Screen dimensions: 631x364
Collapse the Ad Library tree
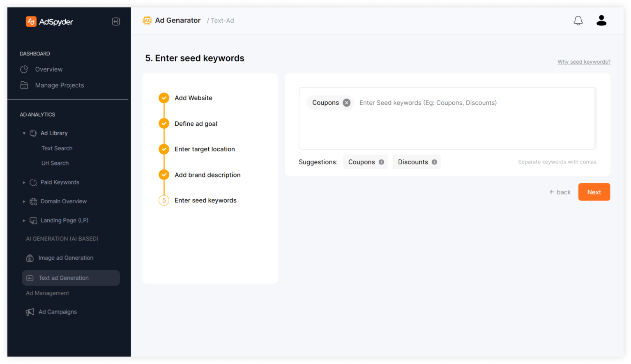[24, 133]
